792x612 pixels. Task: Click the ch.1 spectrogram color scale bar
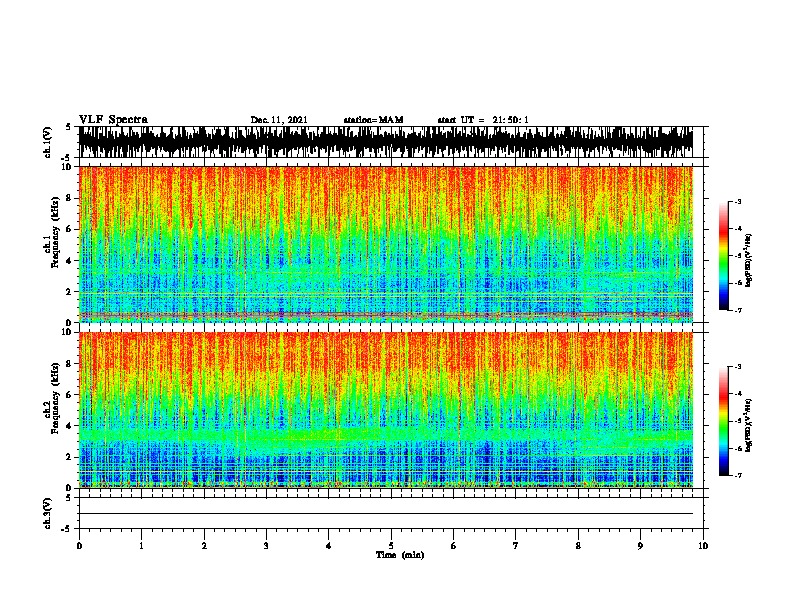tap(724, 256)
